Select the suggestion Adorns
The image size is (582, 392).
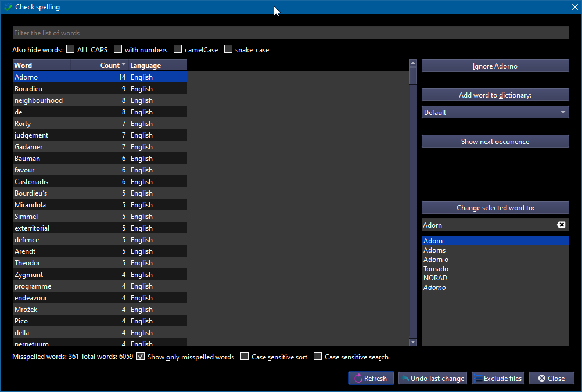coord(495,250)
